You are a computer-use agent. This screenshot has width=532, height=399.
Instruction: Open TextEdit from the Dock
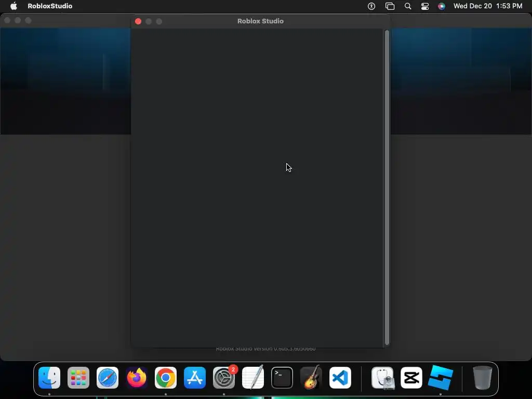tap(253, 377)
